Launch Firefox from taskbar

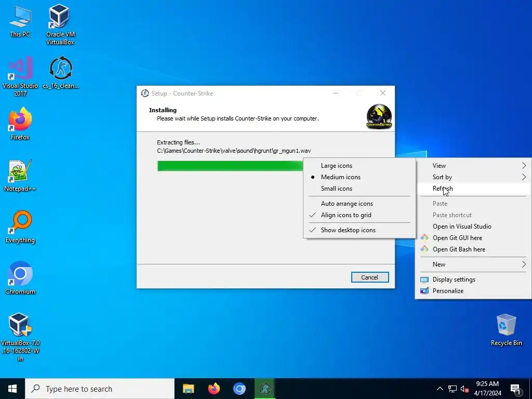[x=214, y=389]
